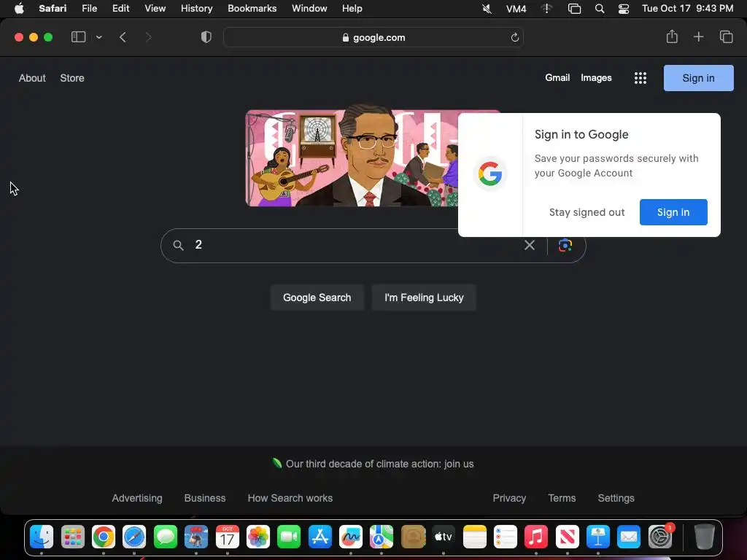The width and height of the screenshot is (747, 560).
Task: Open the Safari share icon
Action: (672, 36)
